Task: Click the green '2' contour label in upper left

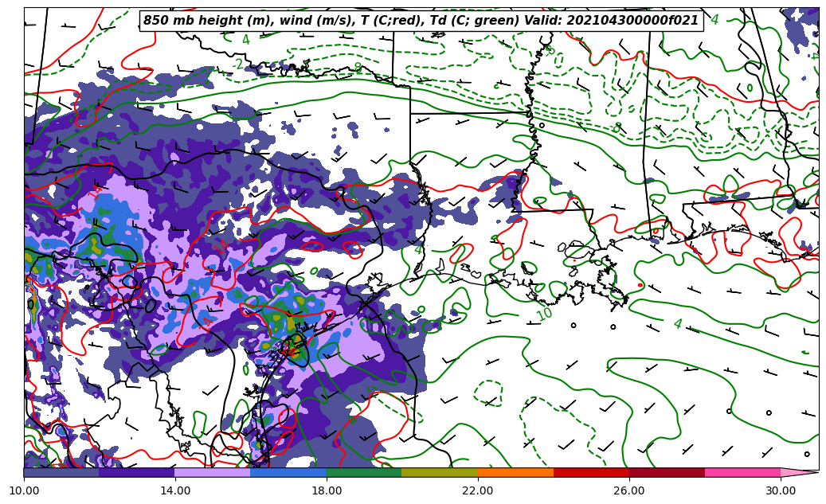Action: point(239,64)
